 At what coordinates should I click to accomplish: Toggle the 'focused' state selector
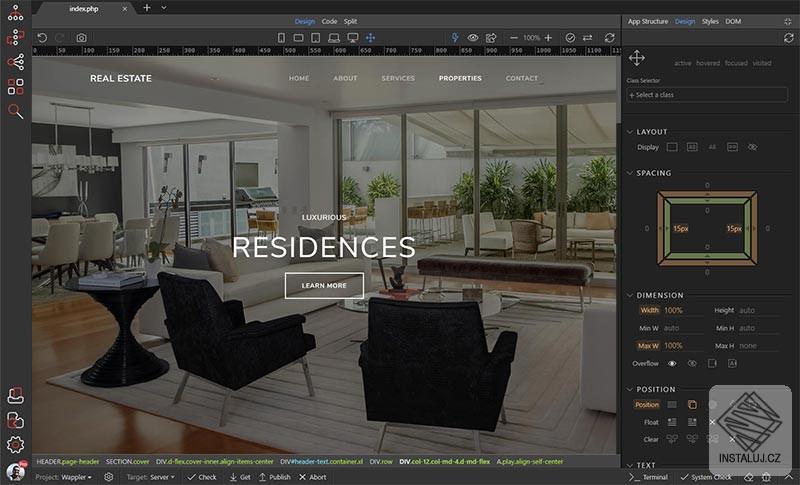[736, 63]
